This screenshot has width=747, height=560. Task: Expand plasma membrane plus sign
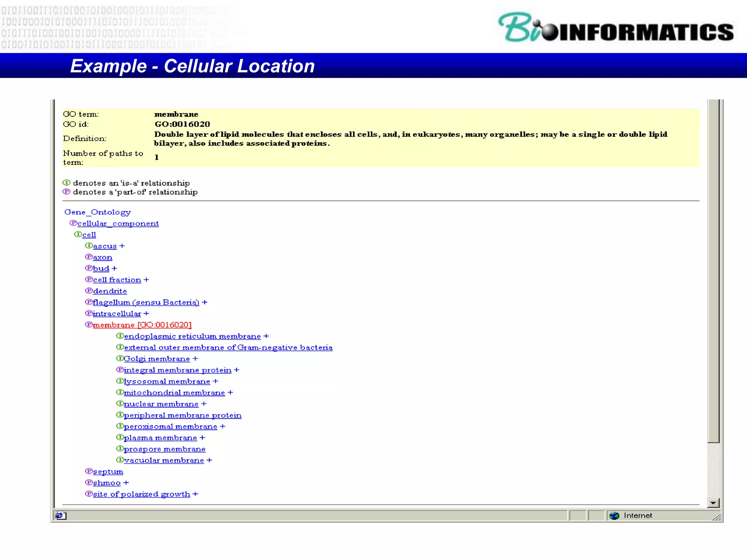coord(202,438)
